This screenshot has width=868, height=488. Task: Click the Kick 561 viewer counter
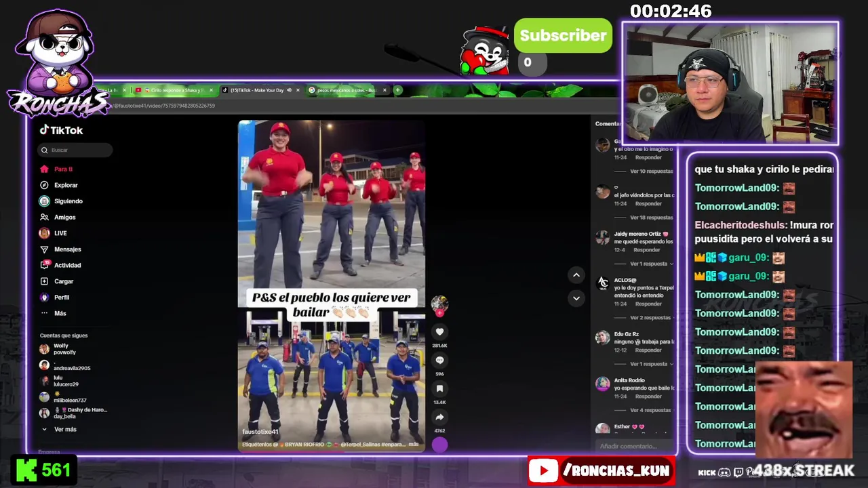[x=43, y=470]
